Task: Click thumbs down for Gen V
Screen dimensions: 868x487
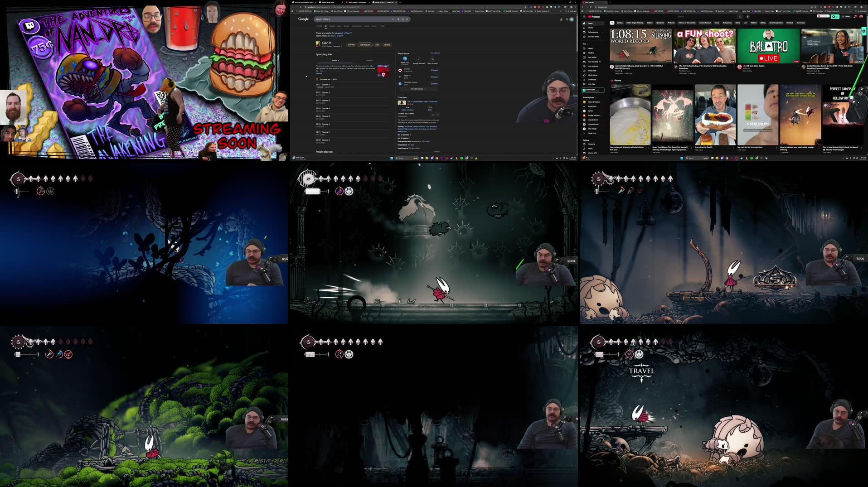Action: click(x=437, y=115)
